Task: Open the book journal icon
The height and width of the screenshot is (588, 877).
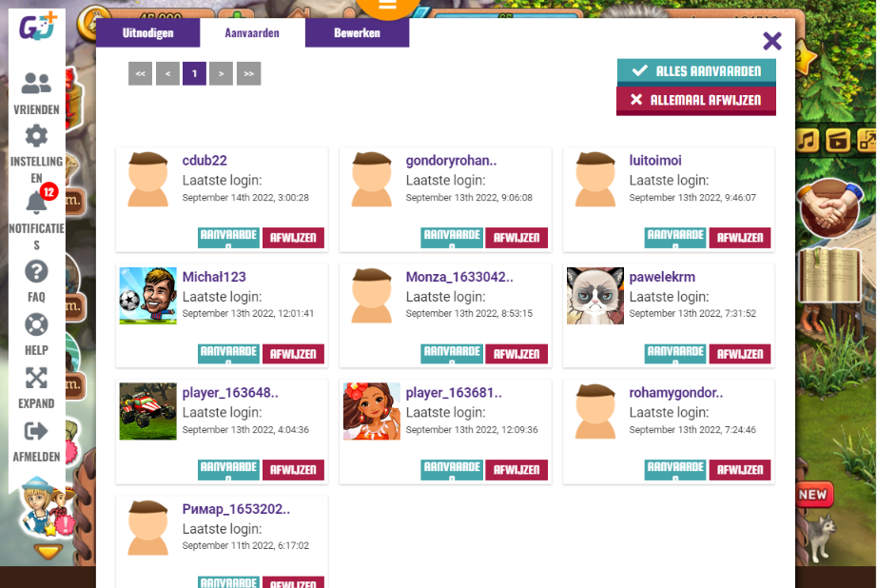Action: tap(829, 276)
